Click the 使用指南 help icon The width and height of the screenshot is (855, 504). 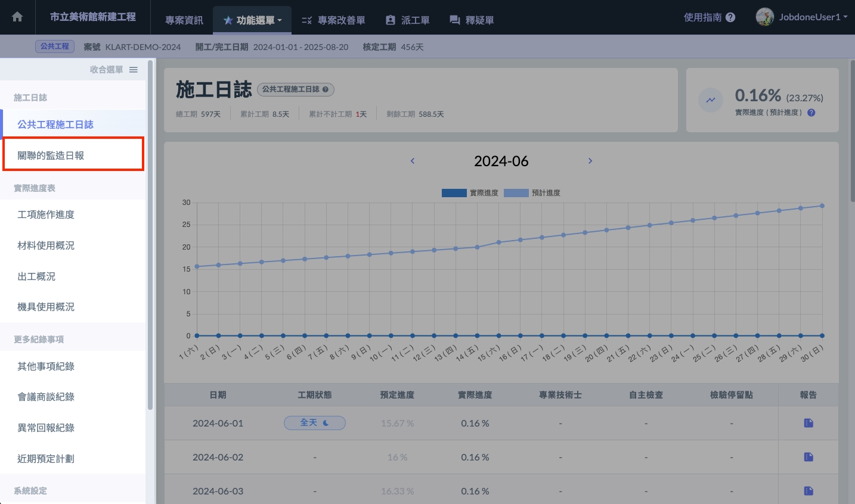[730, 17]
